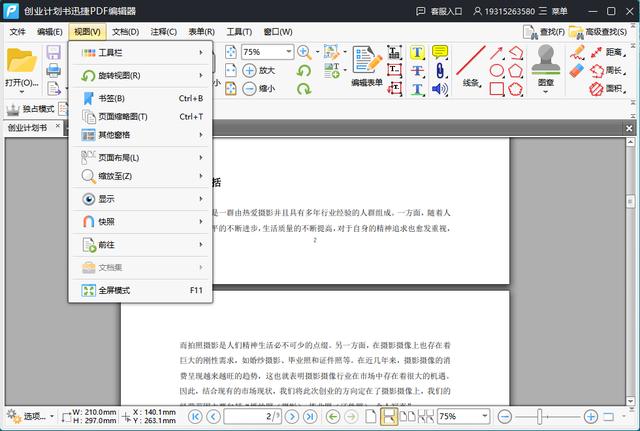Open the 注释(C) menu
The height and width of the screenshot is (431, 640).
(164, 32)
